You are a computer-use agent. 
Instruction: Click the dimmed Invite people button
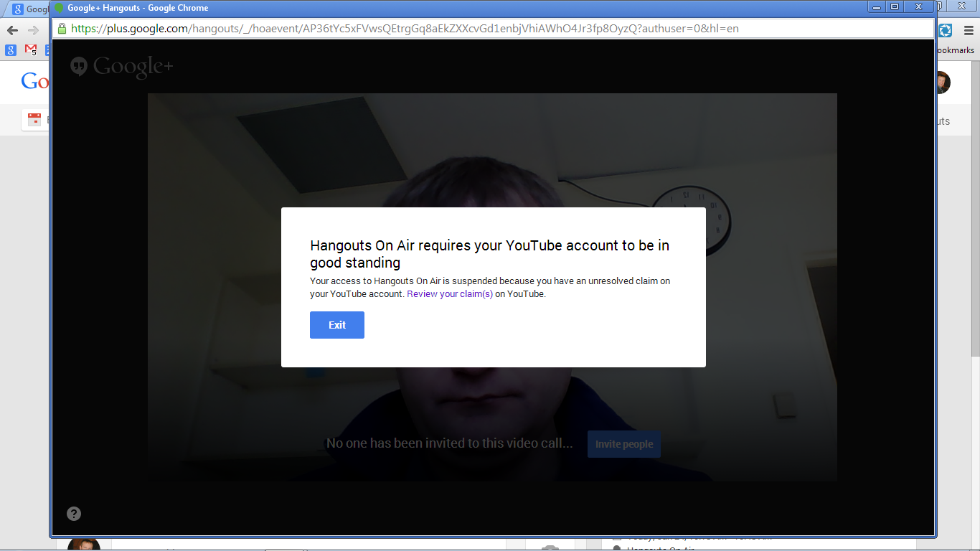click(624, 444)
